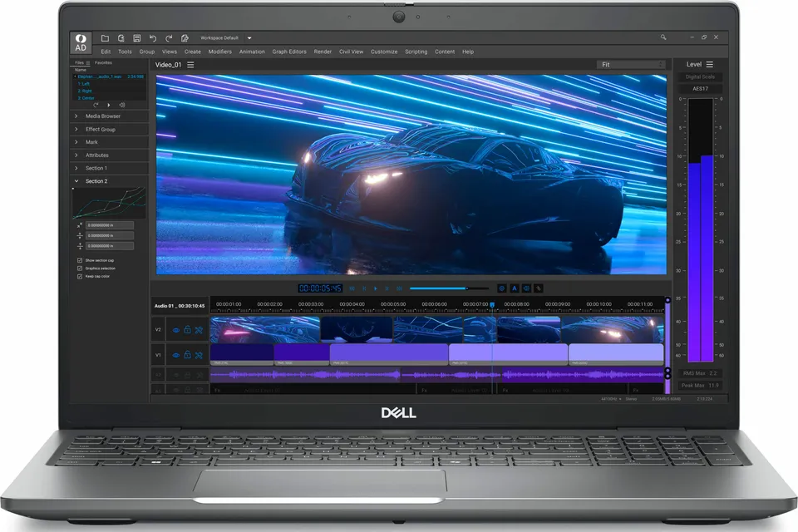Save the project using the floppy disk icon
Image resolution: width=798 pixels, height=532 pixels.
click(137, 38)
